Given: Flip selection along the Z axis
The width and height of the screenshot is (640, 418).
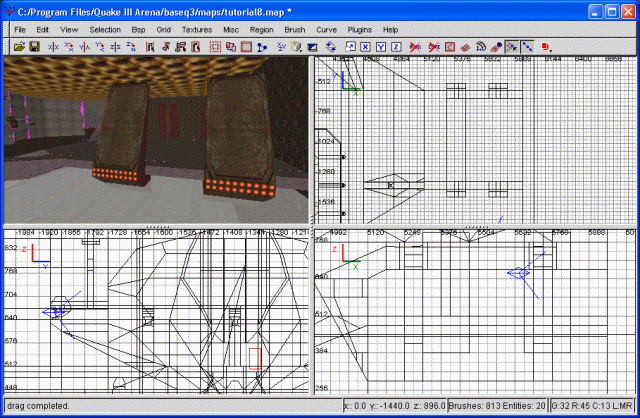Looking at the screenshot, I should click(116, 47).
